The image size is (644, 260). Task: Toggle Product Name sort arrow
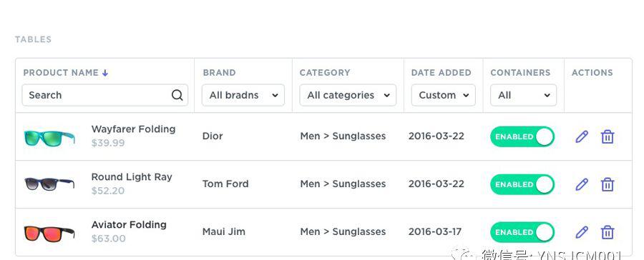pyautogui.click(x=105, y=73)
